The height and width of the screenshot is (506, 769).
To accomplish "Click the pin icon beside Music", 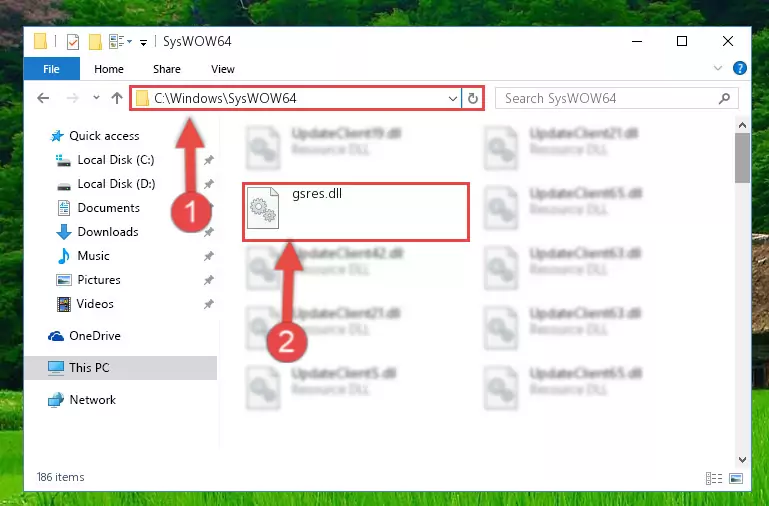I will (208, 256).
